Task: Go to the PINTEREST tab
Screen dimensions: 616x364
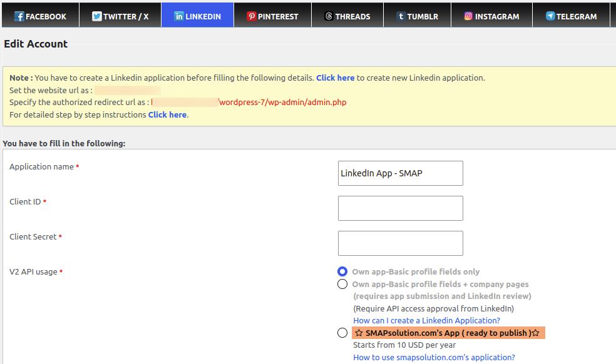Action: pyautogui.click(x=273, y=15)
